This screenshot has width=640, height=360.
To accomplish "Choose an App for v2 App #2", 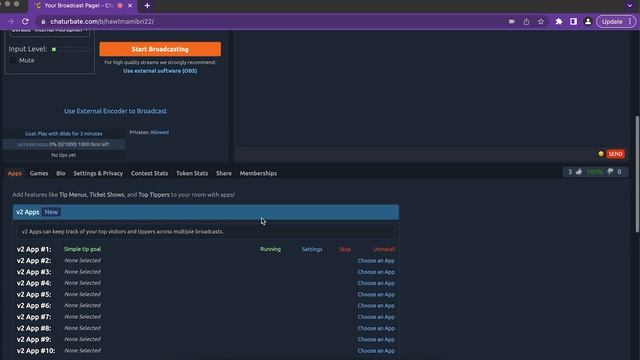I will [376, 261].
